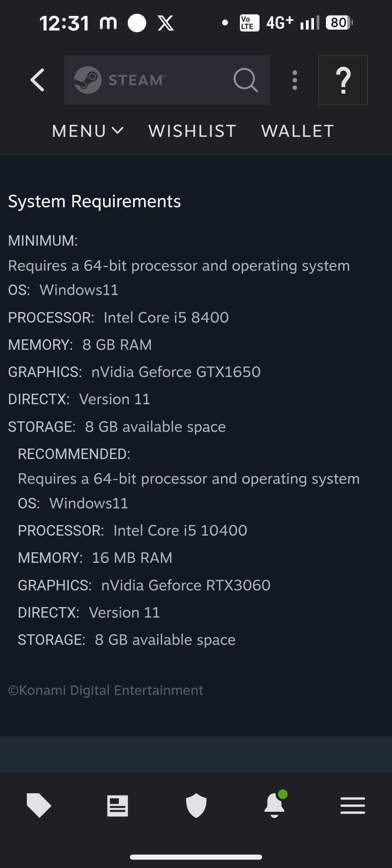Tap the X app status bar icon

tap(166, 23)
